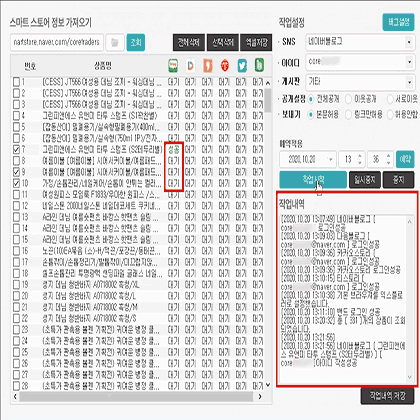Click the Naver Band column icon

[259, 65]
